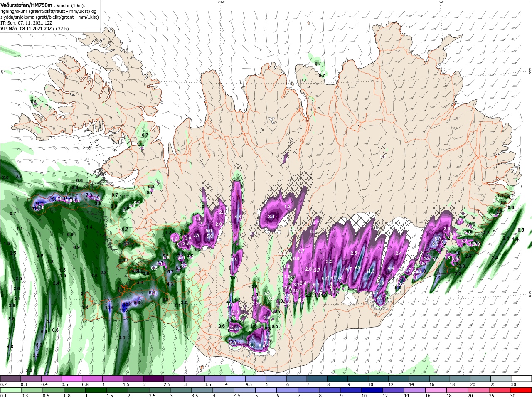Click the '3.7' precipitation value at far west
This screenshot has height=399, width=532.
coord(19,177)
